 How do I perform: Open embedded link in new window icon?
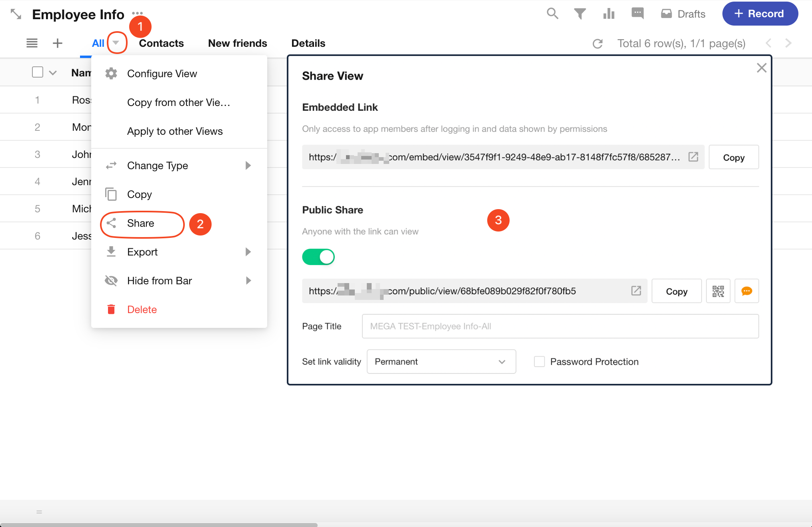coord(693,157)
